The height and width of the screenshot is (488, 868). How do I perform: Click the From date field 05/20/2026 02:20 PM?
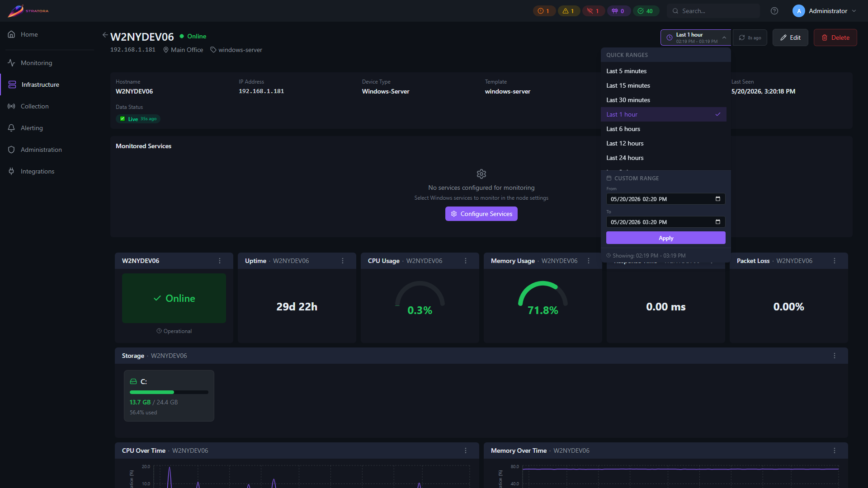pyautogui.click(x=665, y=199)
